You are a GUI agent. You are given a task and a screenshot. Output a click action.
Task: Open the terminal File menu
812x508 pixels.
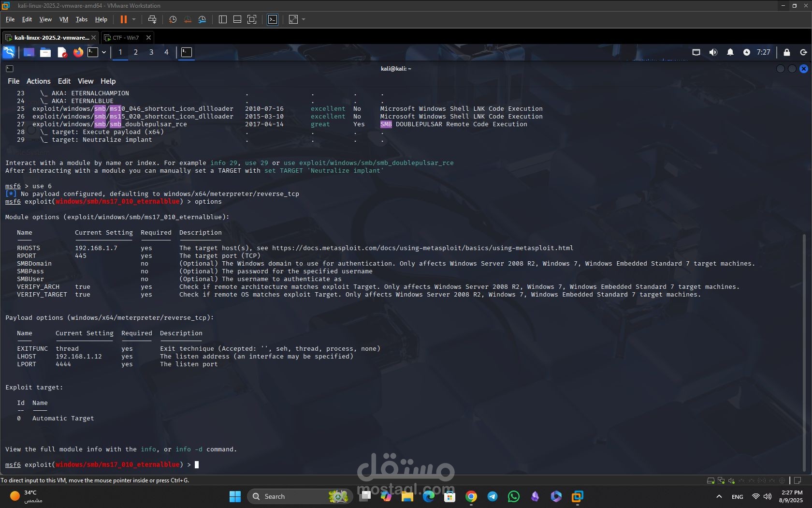point(14,81)
